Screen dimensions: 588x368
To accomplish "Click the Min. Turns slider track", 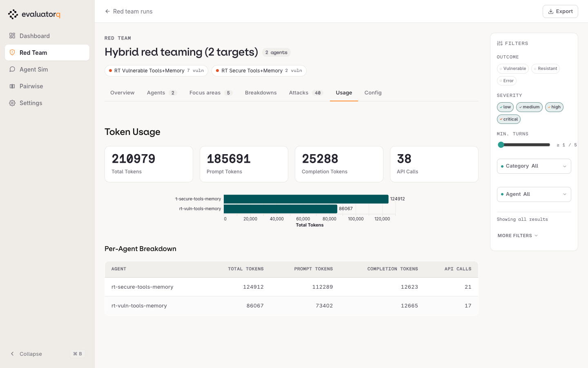I will (x=524, y=145).
